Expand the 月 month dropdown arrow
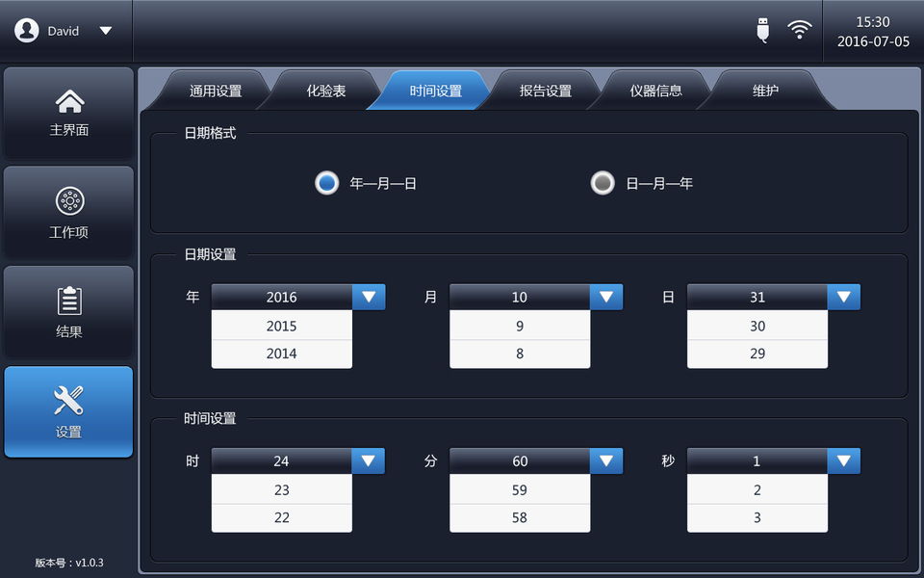 tap(606, 298)
